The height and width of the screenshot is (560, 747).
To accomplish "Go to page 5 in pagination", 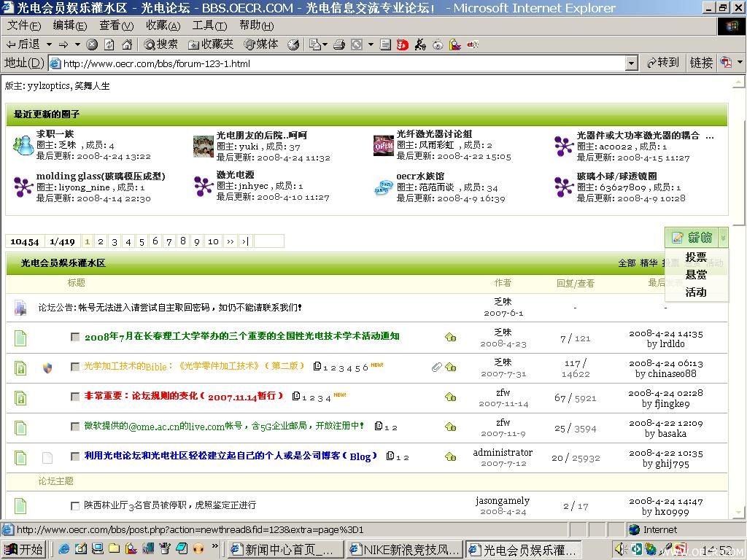I will coord(142,241).
